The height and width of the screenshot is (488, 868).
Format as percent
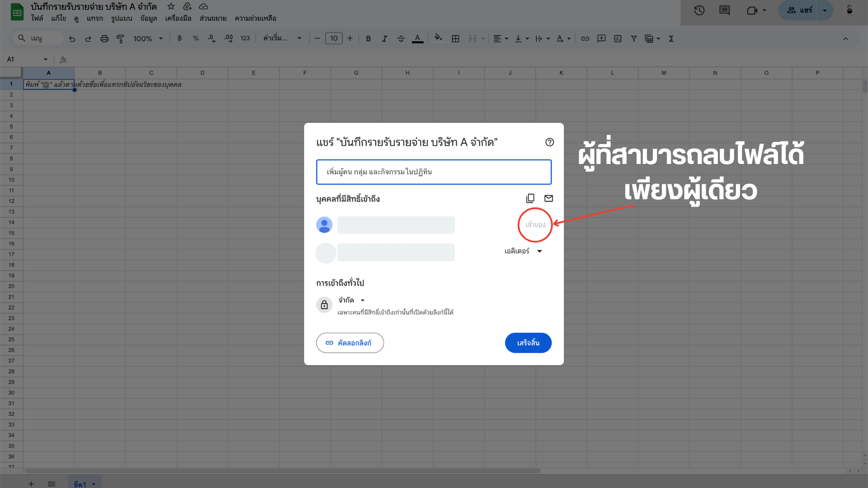tap(196, 39)
